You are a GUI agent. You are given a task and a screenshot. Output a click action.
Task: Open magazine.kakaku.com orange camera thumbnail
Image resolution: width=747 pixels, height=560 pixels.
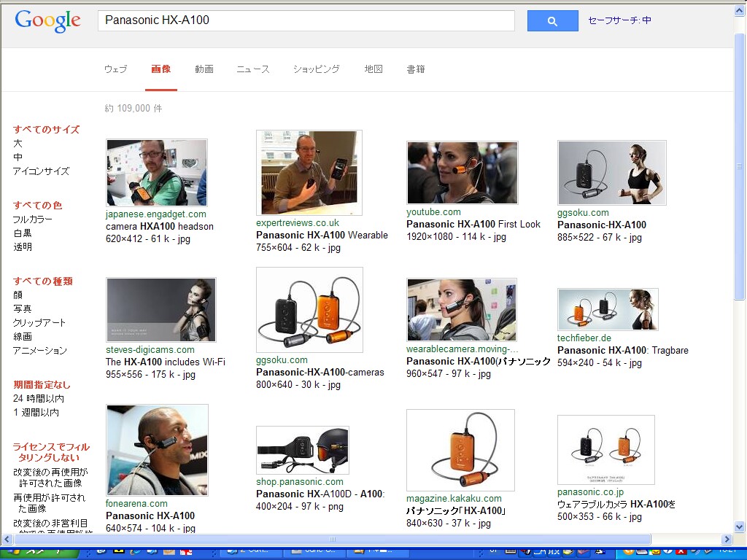pos(461,450)
